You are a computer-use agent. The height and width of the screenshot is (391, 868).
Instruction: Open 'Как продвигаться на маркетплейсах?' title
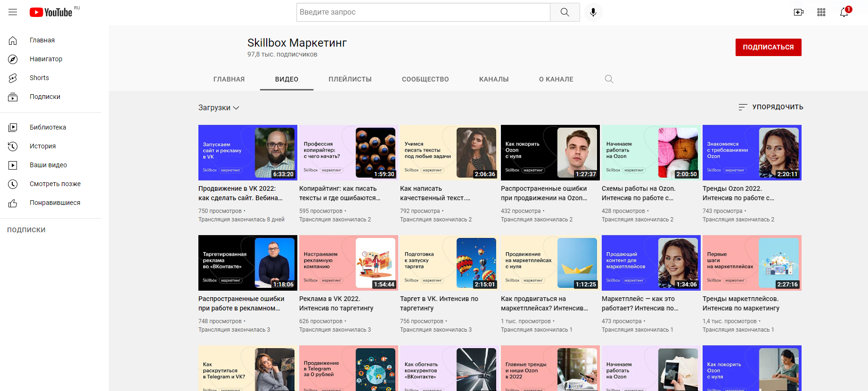pos(545,303)
